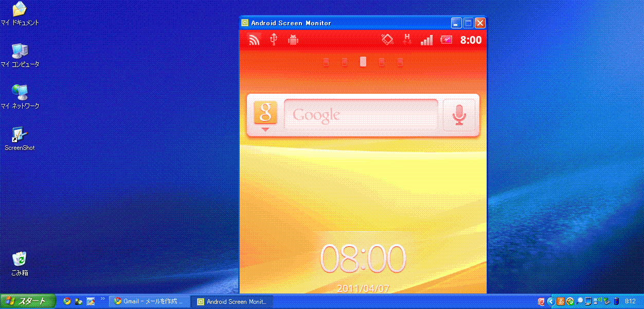Launch Chrome from the quick launch bar
644x309 pixels.
(x=67, y=301)
